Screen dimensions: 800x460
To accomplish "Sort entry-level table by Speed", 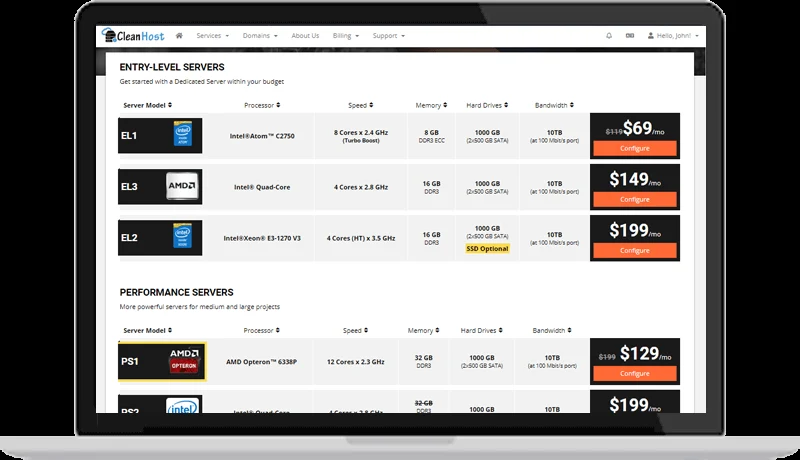I will [x=360, y=105].
